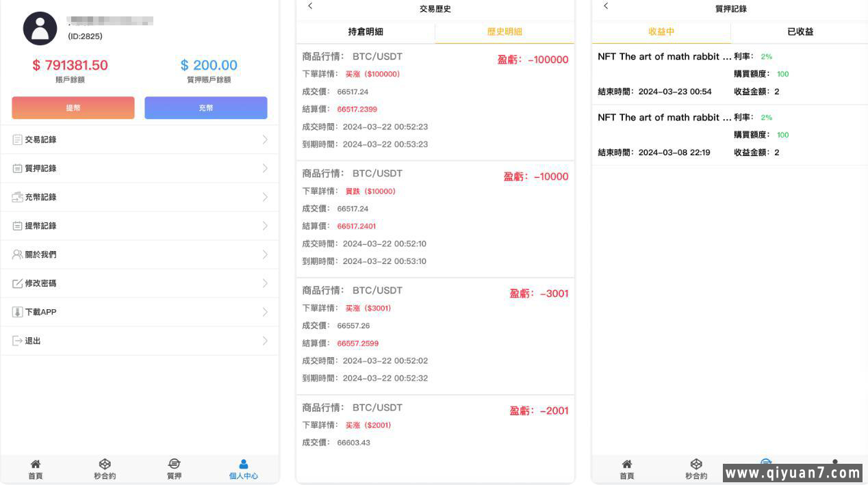Expand the 關於我們 row chevron

tap(265, 254)
